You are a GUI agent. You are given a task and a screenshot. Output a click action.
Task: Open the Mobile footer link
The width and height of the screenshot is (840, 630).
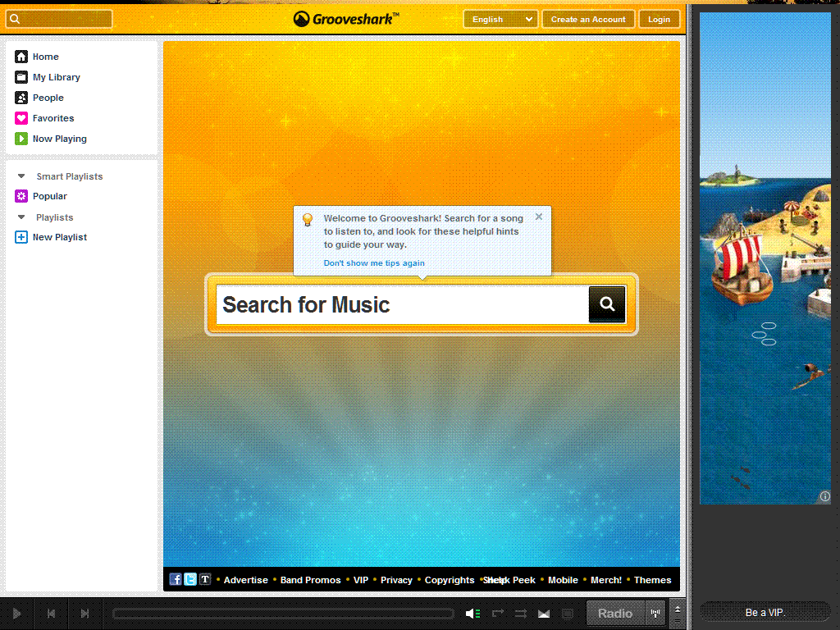click(563, 580)
